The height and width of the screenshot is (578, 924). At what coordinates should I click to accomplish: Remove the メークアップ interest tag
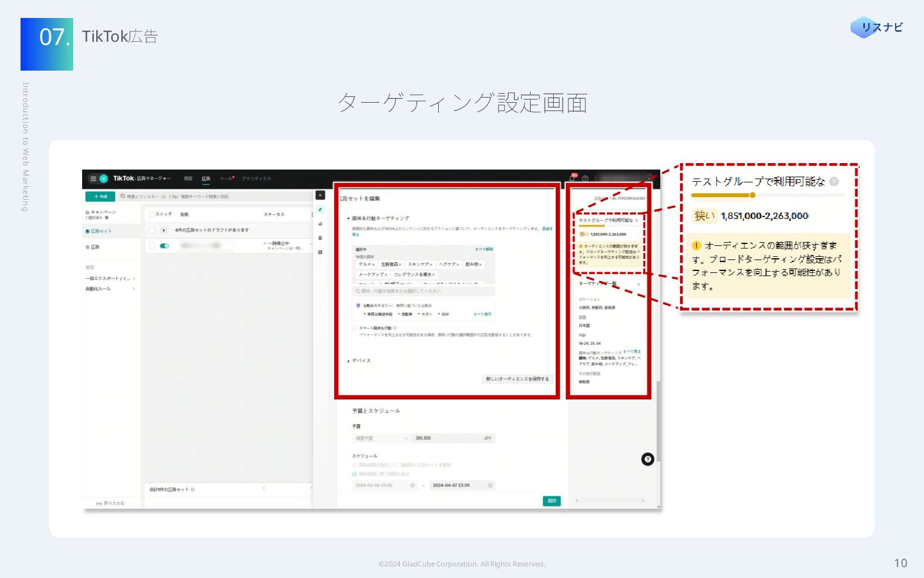[x=386, y=275]
